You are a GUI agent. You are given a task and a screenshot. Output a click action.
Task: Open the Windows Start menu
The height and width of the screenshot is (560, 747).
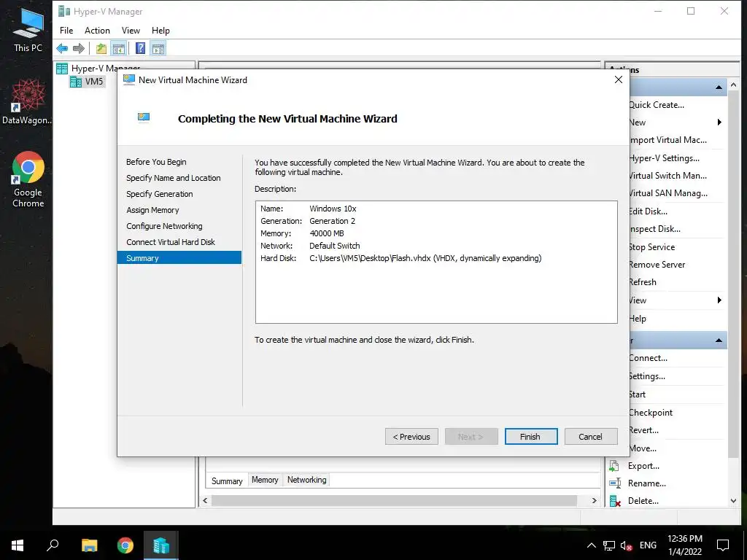(18, 545)
